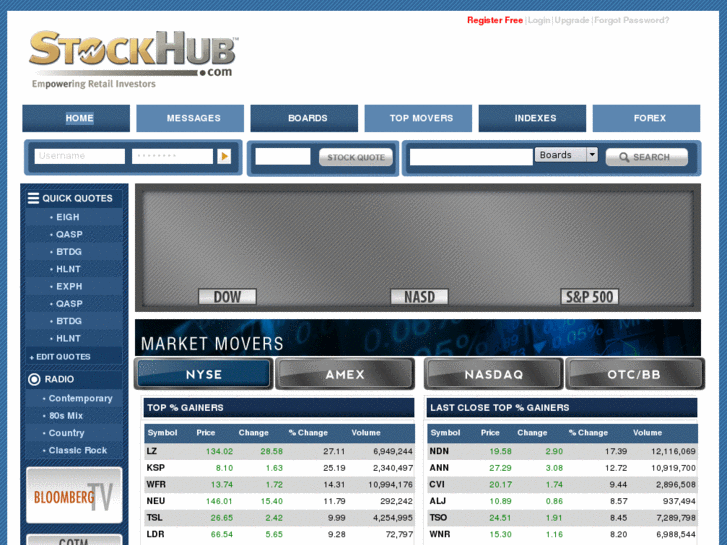The height and width of the screenshot is (545, 727).
Task: Select the OTC/BB market tab
Action: (x=634, y=374)
